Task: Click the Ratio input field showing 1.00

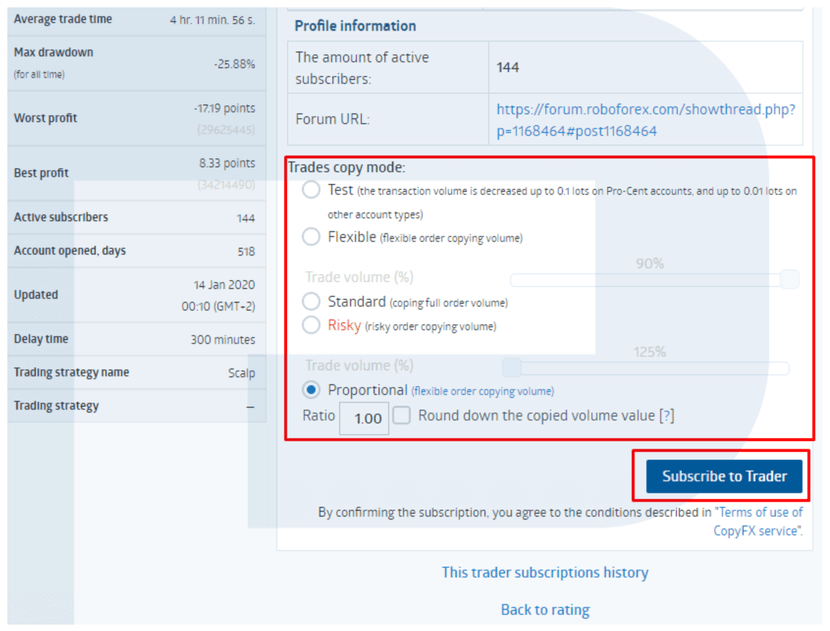Action: coord(364,418)
